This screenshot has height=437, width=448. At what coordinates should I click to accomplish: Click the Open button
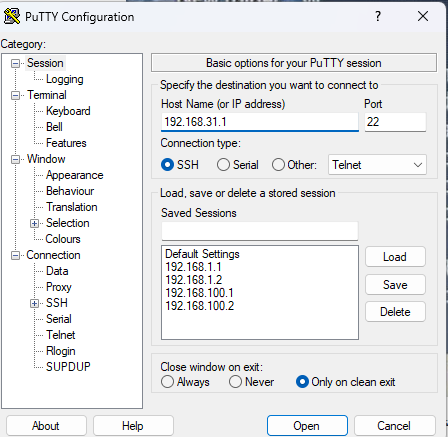coord(307,426)
